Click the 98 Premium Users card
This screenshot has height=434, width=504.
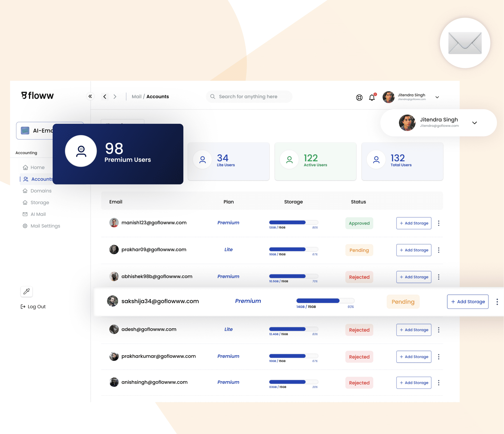point(118,154)
